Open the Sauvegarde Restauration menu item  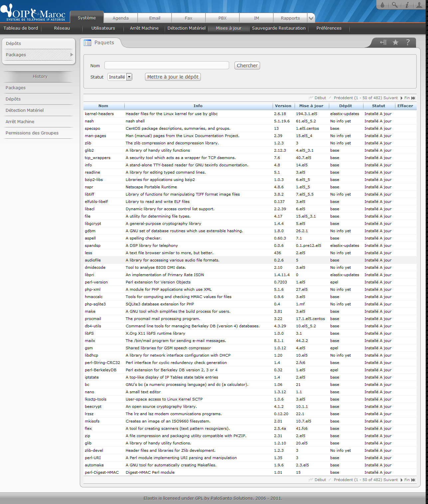click(x=279, y=28)
